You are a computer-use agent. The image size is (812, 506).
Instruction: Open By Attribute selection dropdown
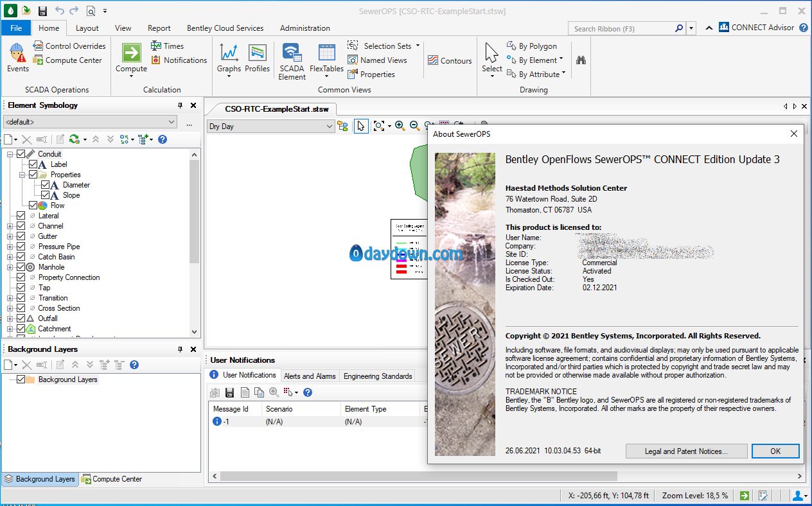tap(563, 74)
